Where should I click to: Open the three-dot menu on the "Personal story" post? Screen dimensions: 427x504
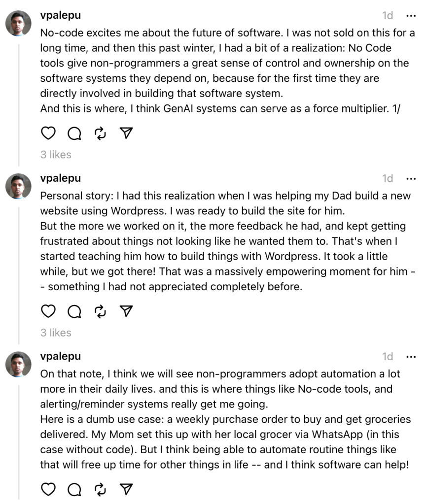[411, 178]
